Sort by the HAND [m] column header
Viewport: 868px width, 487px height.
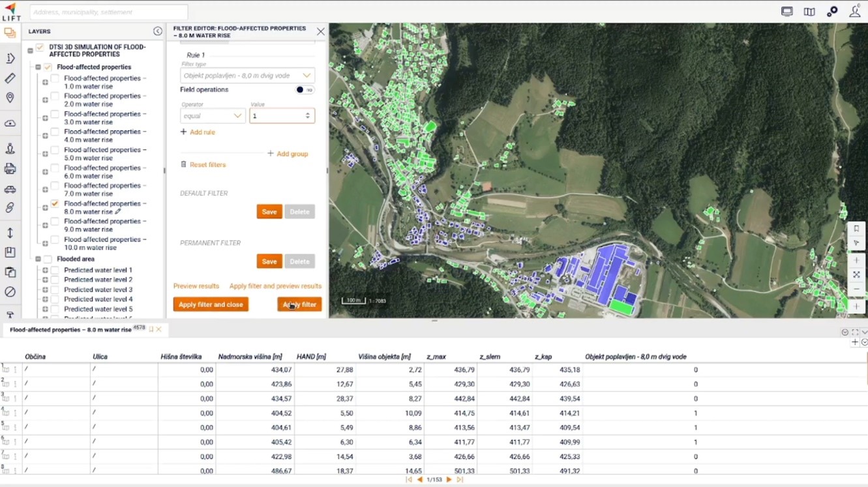(310, 357)
